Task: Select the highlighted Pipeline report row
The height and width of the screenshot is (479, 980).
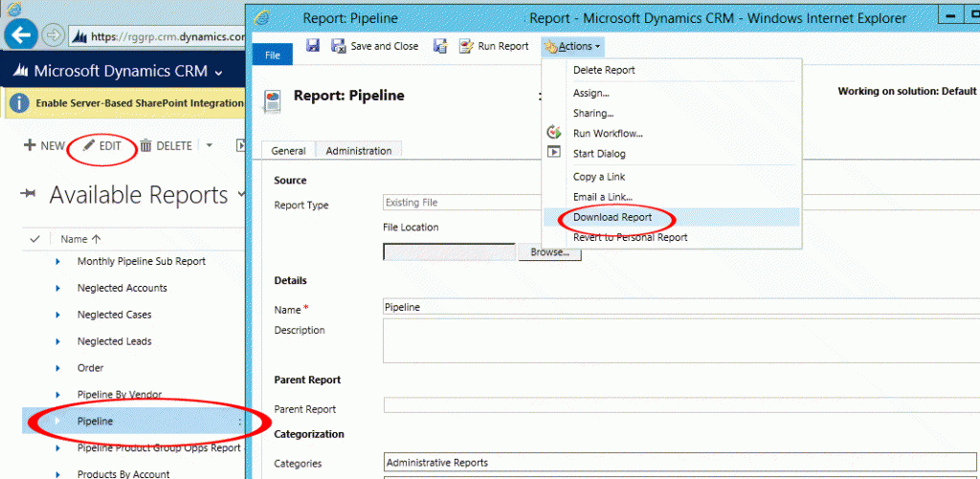Action: 133,421
